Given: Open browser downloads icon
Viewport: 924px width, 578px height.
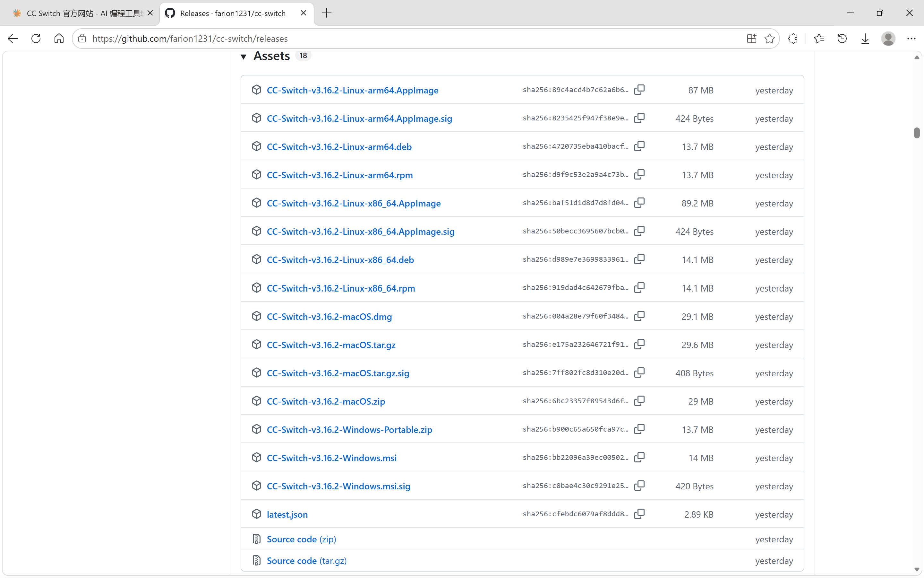Looking at the screenshot, I should click(x=865, y=39).
